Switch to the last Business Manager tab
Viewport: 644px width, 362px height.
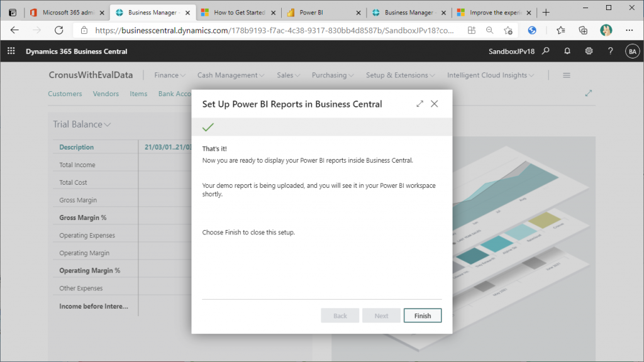click(x=409, y=13)
